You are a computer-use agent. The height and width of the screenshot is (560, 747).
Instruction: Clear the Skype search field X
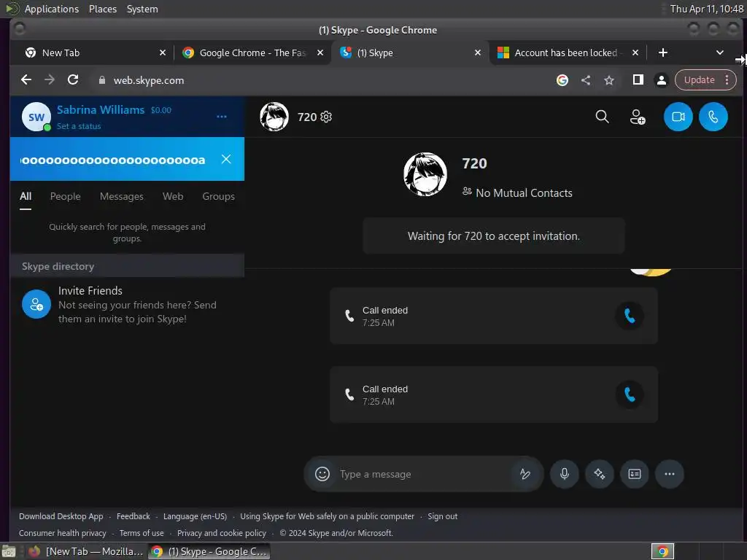click(226, 159)
